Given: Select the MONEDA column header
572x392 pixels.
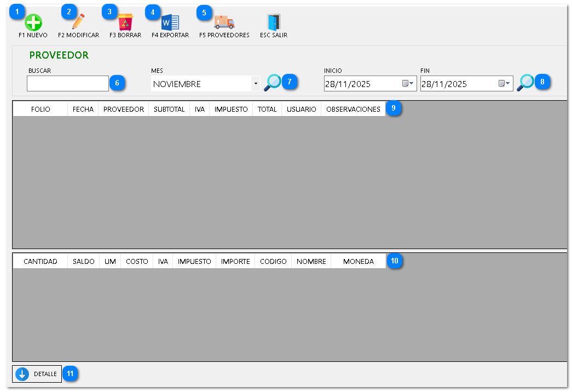Looking at the screenshot, I should click(358, 261).
